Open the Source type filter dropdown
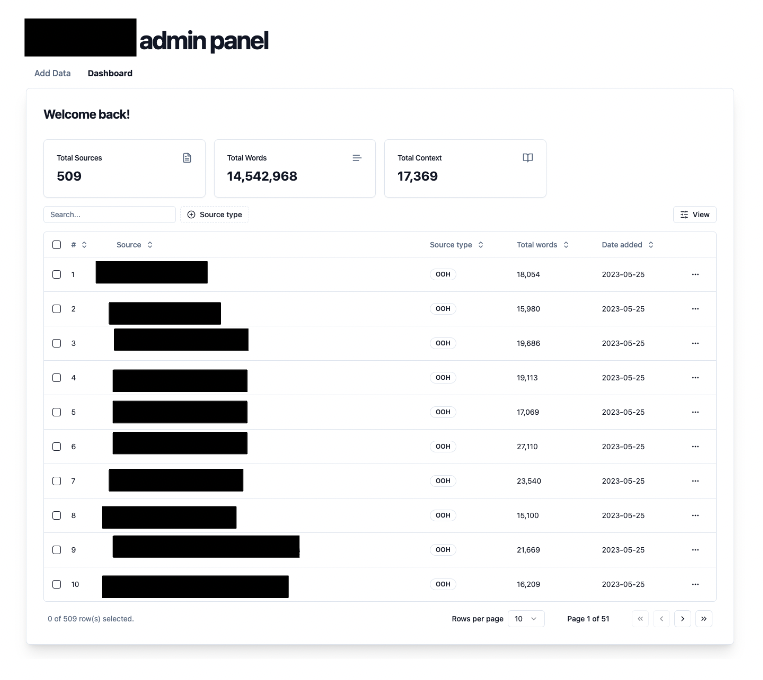Image resolution: width=763 pixels, height=680 pixels. coord(214,215)
